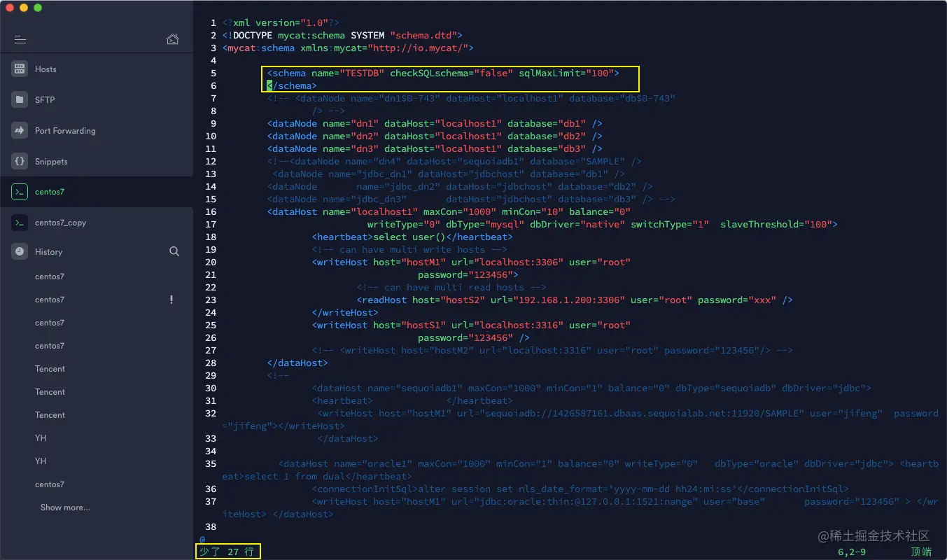This screenshot has height=560, width=947.
Task: Switch to the active centos7 terminal session
Action: tap(97, 192)
